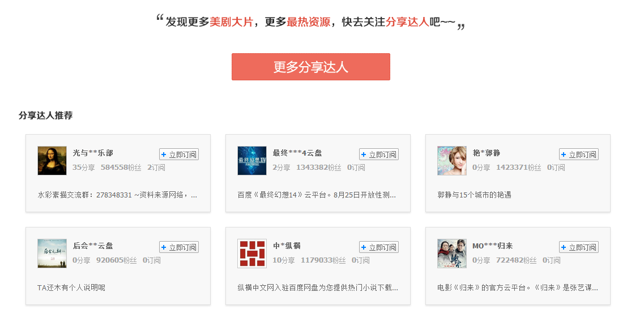
Task: Click the description TA还木有个人说明呢
Action: tap(71, 288)
